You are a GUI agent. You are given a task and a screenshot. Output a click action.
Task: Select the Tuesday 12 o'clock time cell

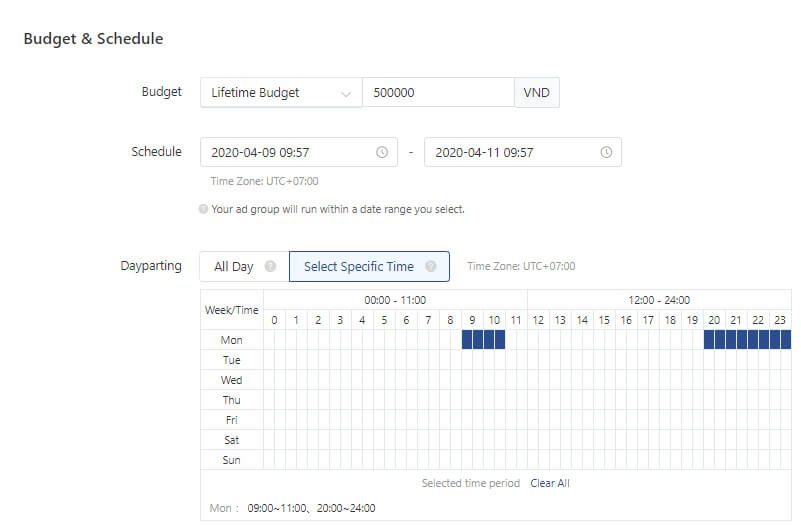click(539, 360)
